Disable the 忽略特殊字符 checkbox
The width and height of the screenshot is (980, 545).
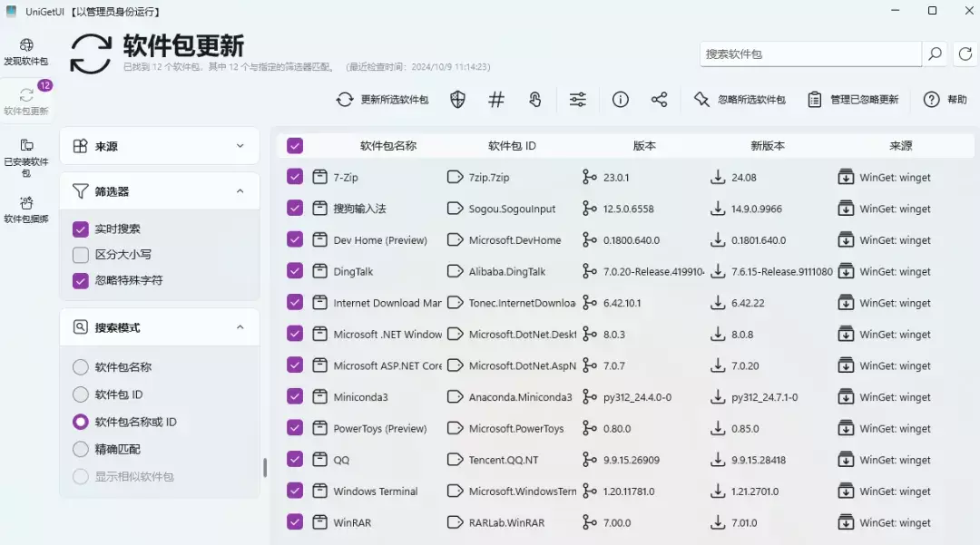(81, 280)
